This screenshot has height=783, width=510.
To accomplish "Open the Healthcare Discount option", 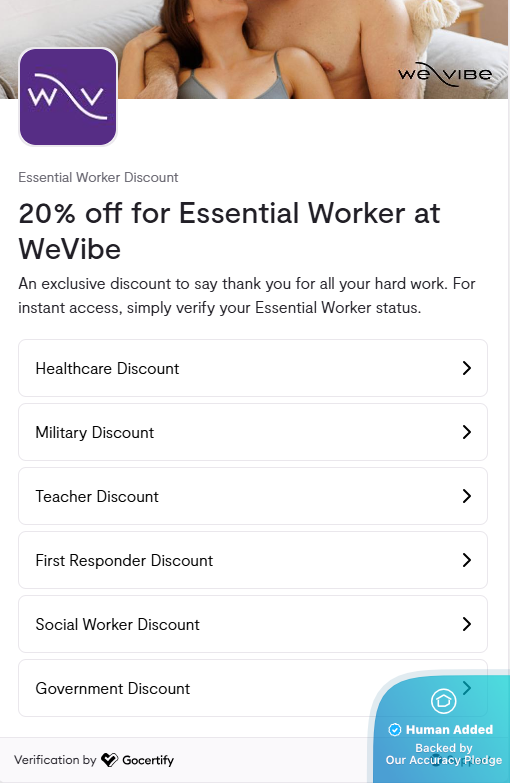I will [253, 368].
